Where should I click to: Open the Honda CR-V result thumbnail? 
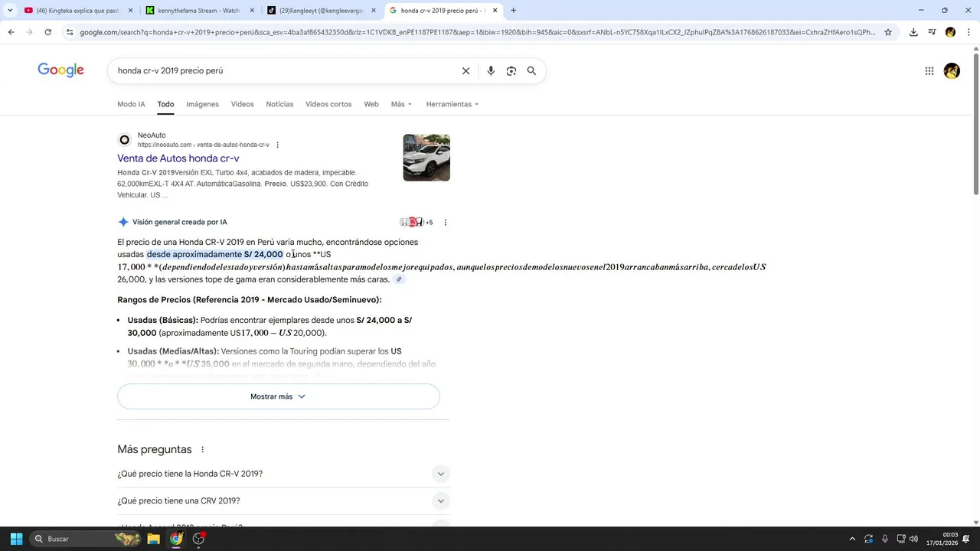click(x=426, y=158)
